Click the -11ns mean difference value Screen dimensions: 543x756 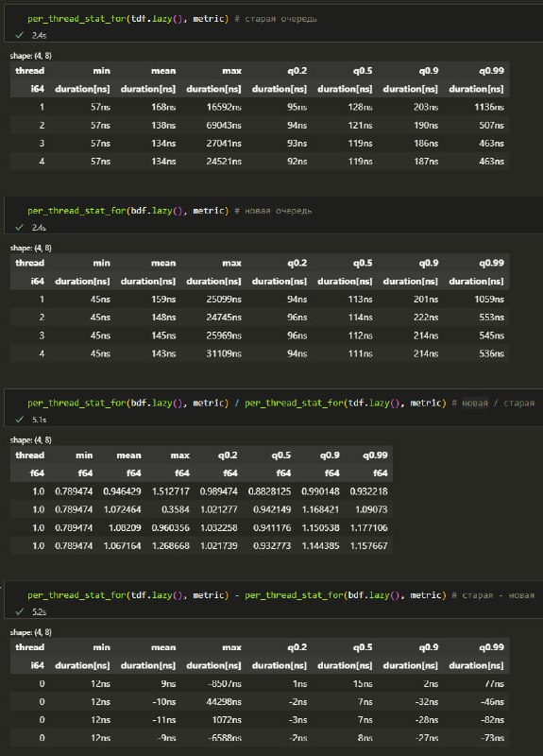(163, 720)
